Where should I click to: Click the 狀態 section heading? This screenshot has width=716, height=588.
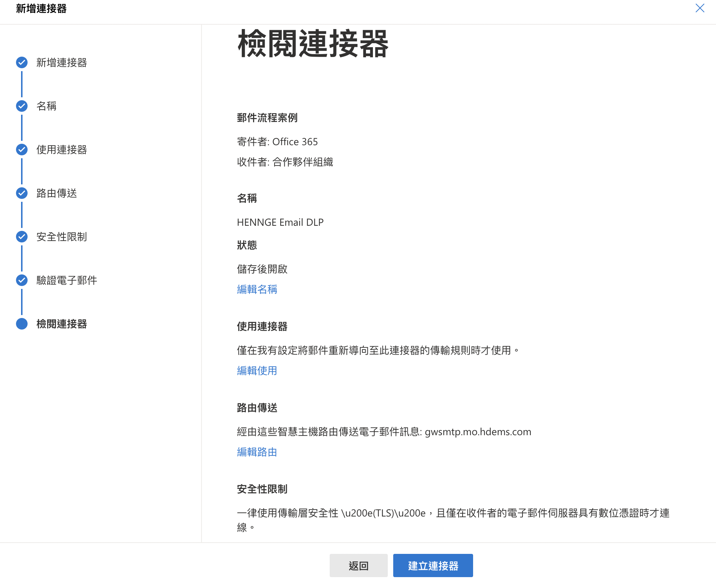[247, 245]
